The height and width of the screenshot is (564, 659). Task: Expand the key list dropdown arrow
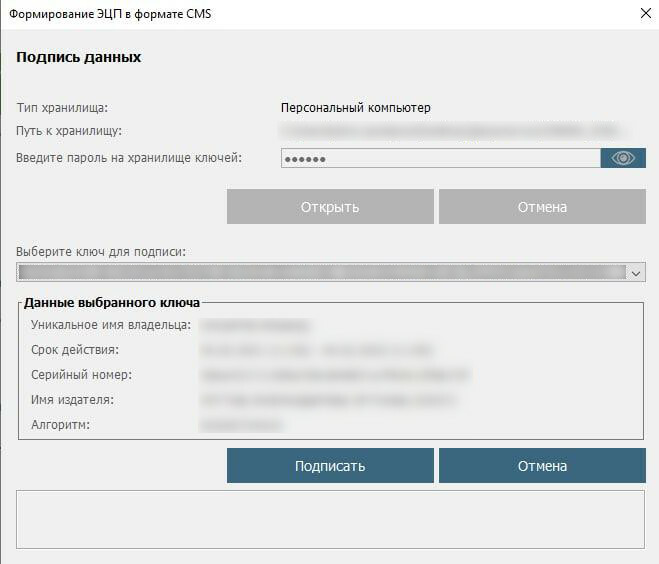(636, 272)
